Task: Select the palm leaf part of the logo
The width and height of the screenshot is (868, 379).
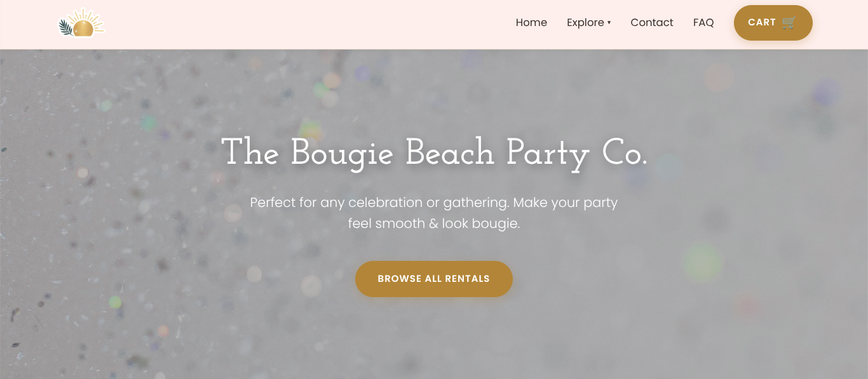Action: [x=67, y=27]
